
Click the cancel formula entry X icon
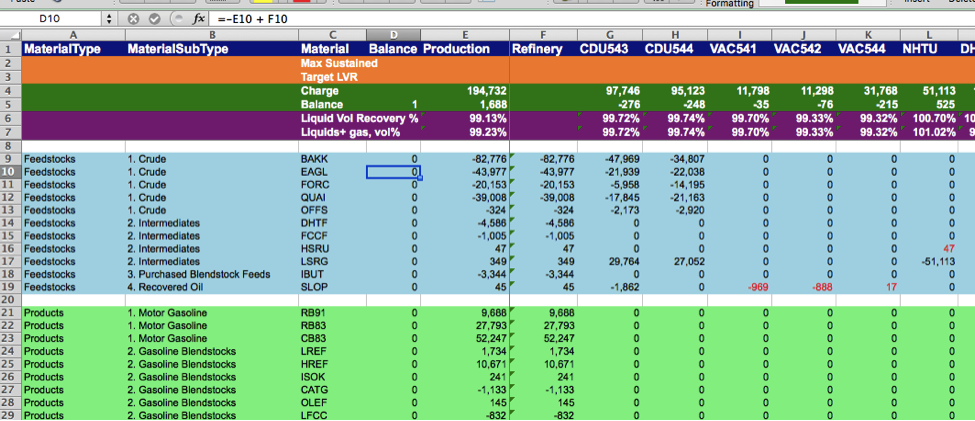pyautogui.click(x=133, y=19)
